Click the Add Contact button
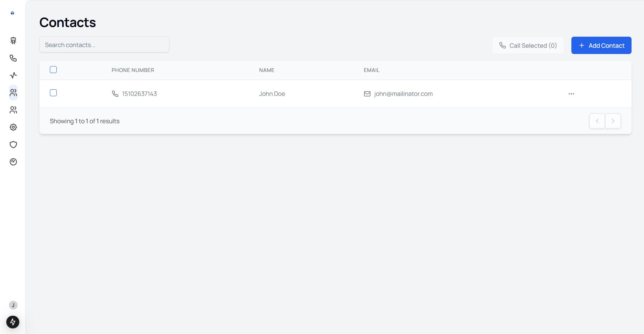The width and height of the screenshot is (644, 334). 601,45
